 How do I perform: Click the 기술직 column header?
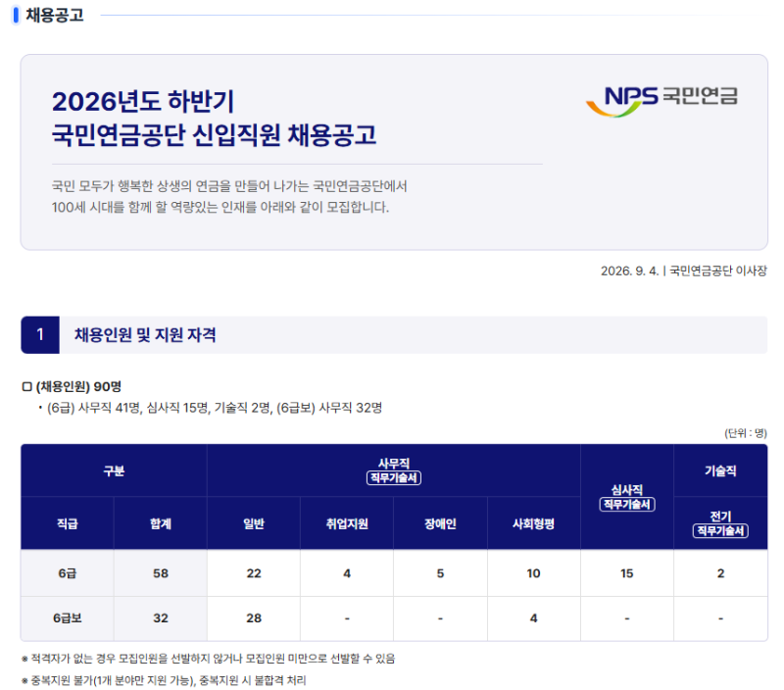click(720, 470)
